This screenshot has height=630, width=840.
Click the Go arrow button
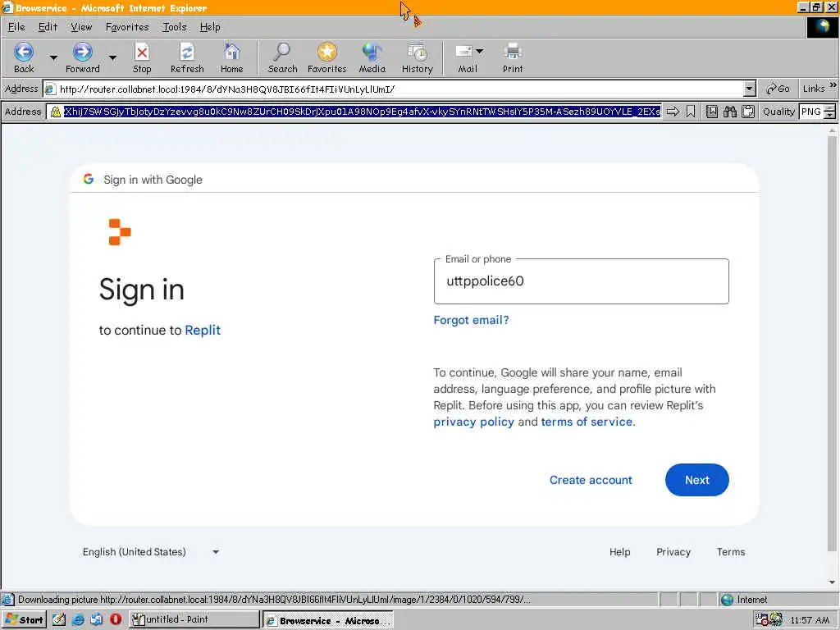point(778,89)
